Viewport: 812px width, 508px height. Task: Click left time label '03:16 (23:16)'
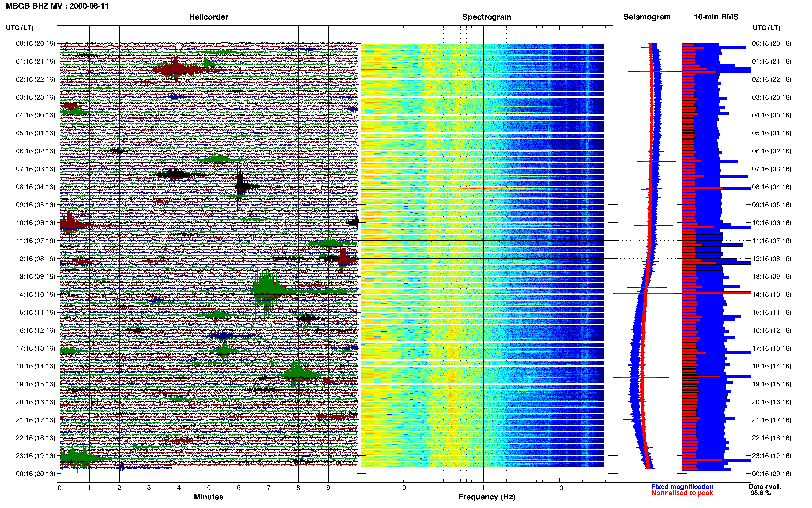pyautogui.click(x=36, y=97)
